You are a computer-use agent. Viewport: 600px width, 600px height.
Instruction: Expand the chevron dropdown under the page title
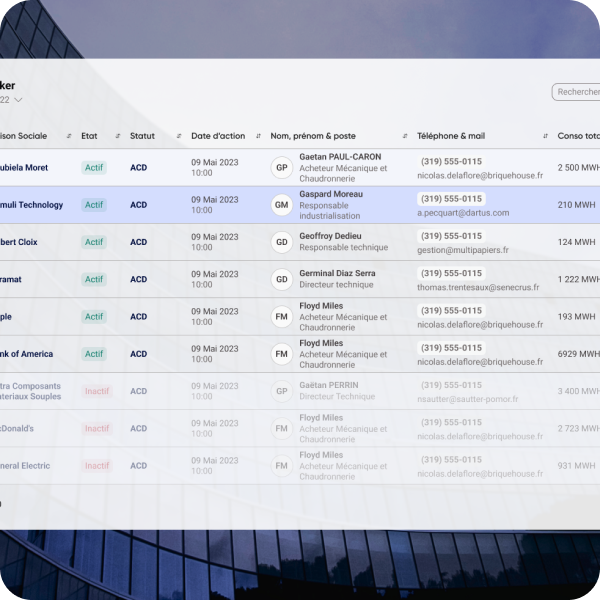point(18,100)
